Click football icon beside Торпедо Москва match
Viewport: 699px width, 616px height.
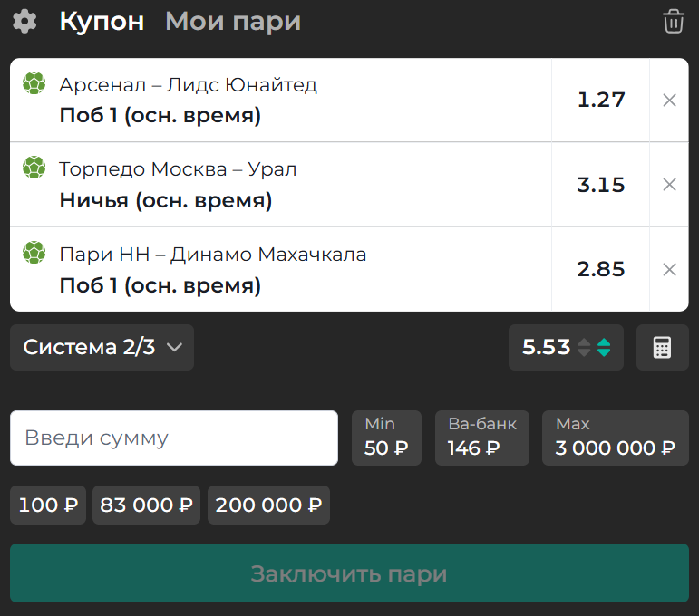click(34, 168)
